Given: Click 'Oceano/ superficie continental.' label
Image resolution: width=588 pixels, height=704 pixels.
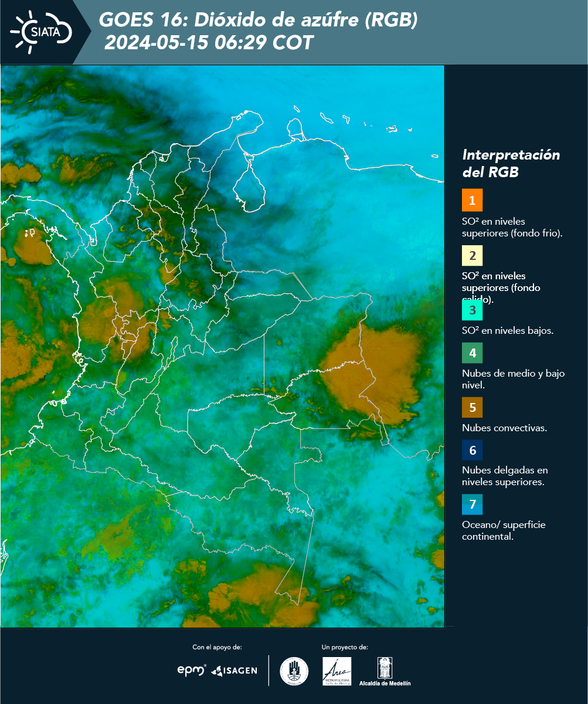Looking at the screenshot, I should click(x=504, y=530).
